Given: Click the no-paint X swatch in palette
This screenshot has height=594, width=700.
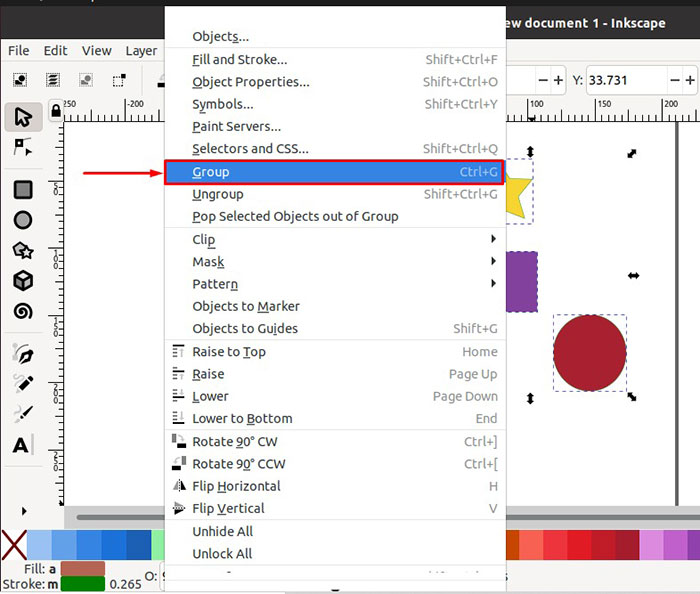Looking at the screenshot, I should tap(13, 546).
